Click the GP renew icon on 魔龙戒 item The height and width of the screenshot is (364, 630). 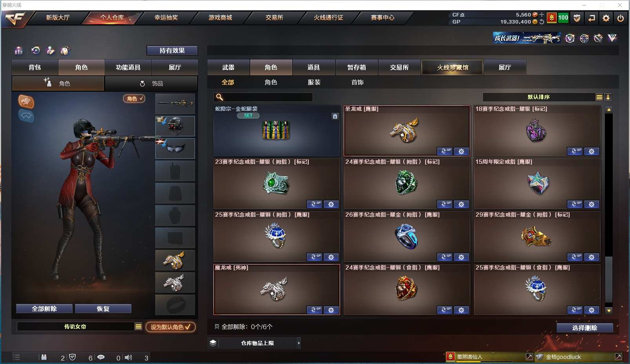coord(314,310)
